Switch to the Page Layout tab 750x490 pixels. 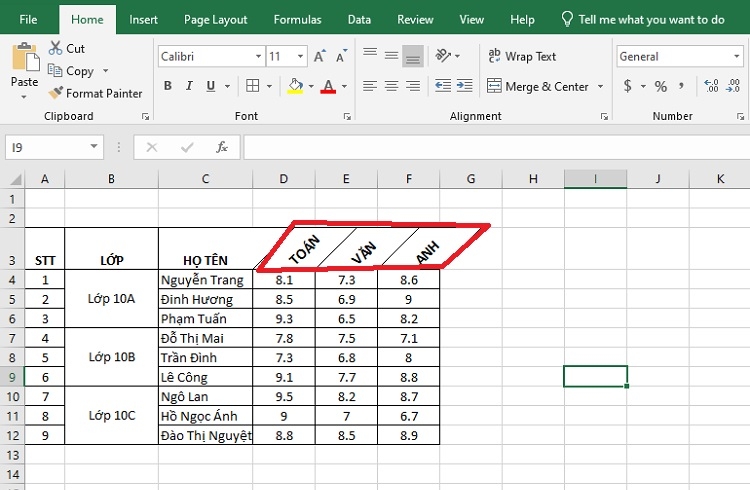click(216, 20)
